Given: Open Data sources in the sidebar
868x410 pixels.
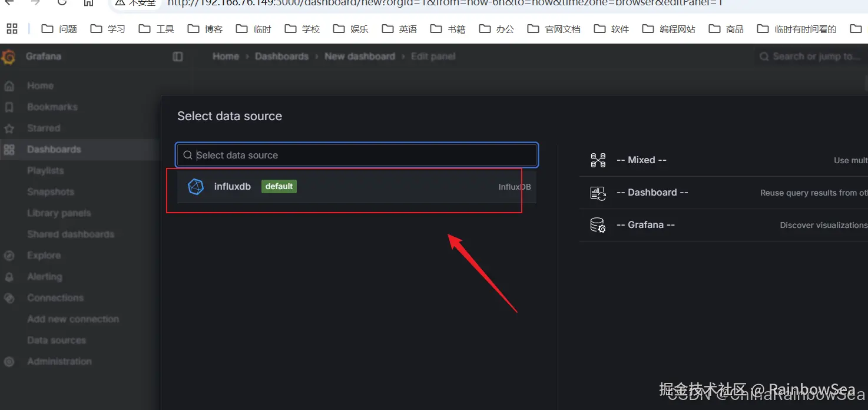Looking at the screenshot, I should [x=57, y=340].
